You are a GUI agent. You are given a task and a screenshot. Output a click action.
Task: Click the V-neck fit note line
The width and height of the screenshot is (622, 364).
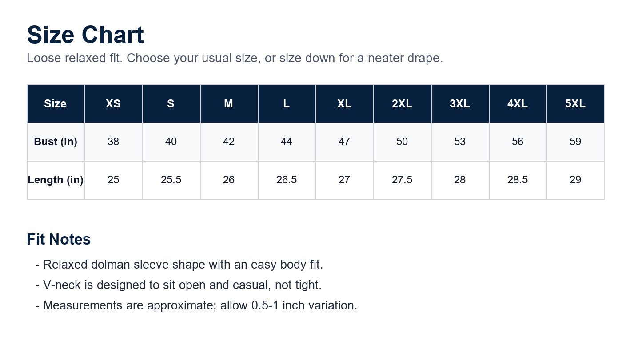pos(179,285)
